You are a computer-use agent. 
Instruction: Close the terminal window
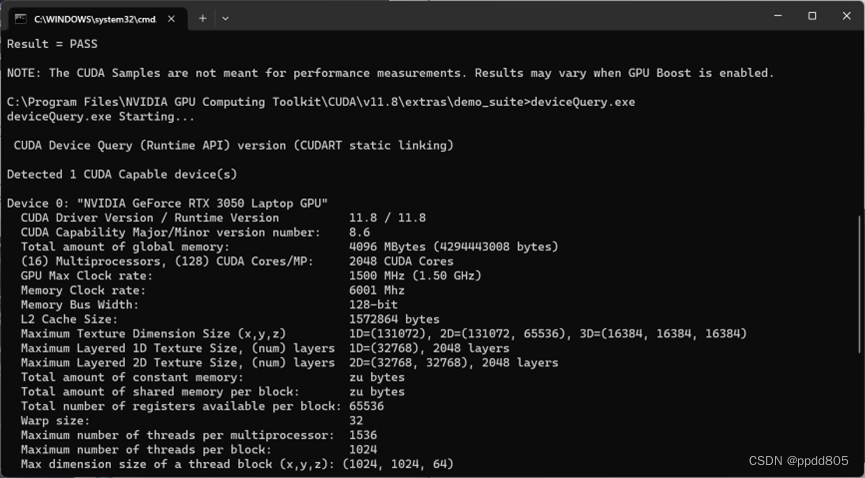point(847,16)
